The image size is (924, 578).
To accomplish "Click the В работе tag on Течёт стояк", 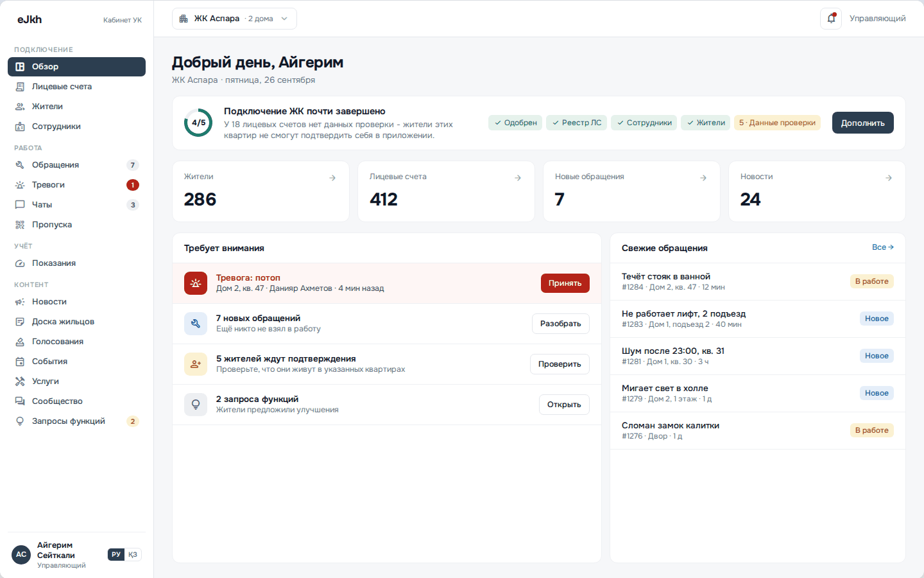I will (871, 281).
